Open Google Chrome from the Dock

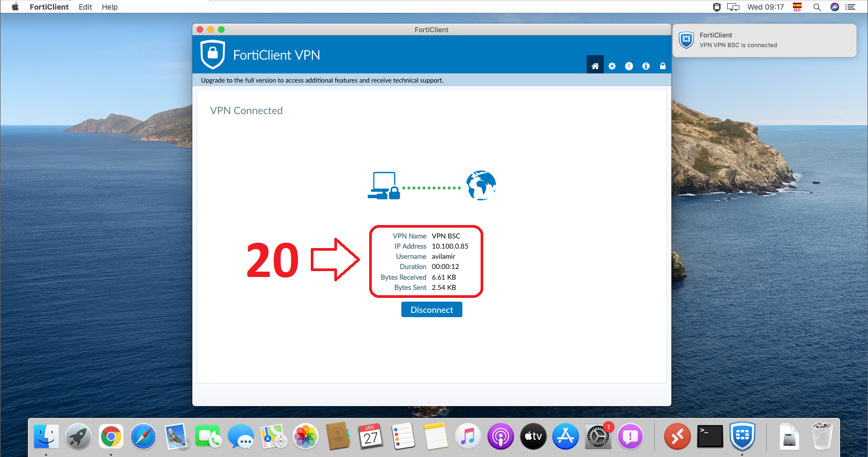111,437
